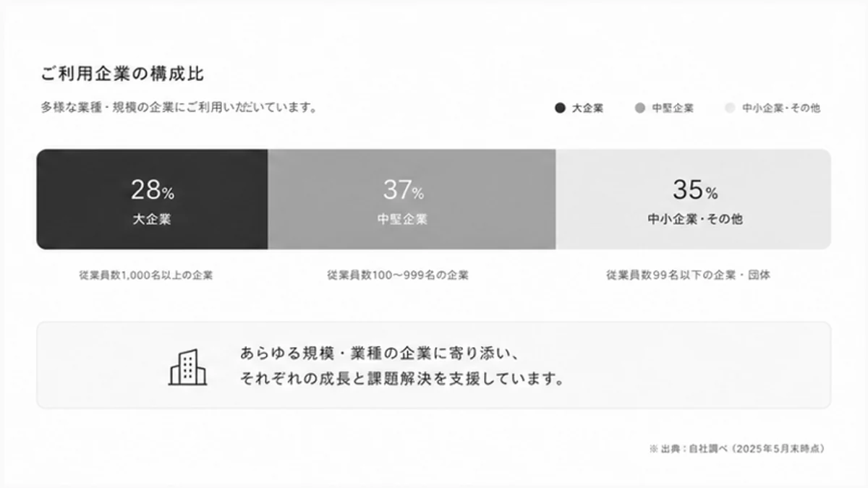Click the 28% figure in dark segment
This screenshot has width=868, height=488.
(153, 190)
